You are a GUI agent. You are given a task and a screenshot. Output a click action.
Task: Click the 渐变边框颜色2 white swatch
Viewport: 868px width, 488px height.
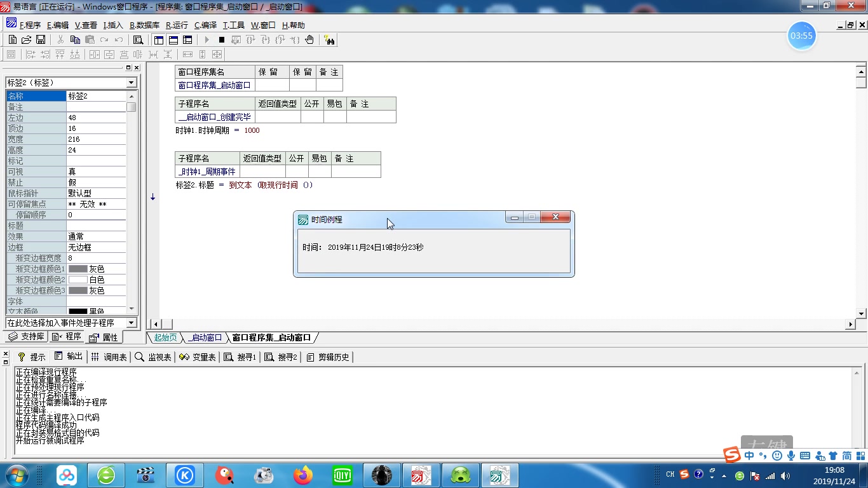[78, 280]
